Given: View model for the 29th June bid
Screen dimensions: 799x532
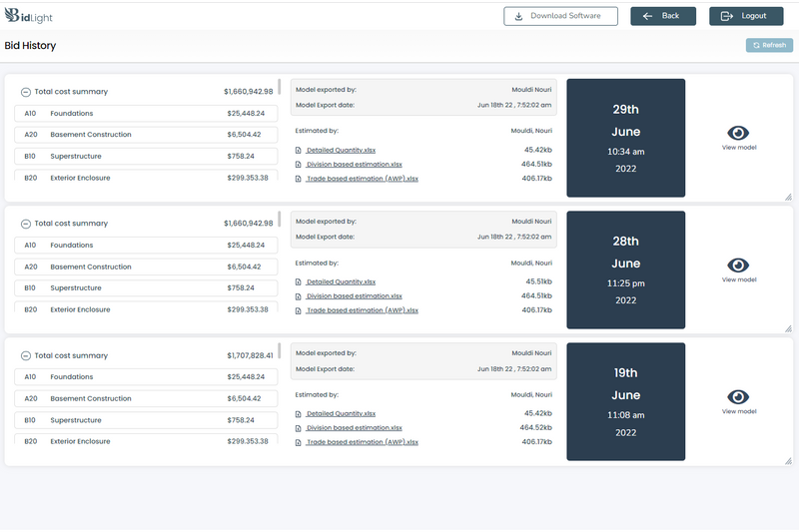Looking at the screenshot, I should point(738,138).
